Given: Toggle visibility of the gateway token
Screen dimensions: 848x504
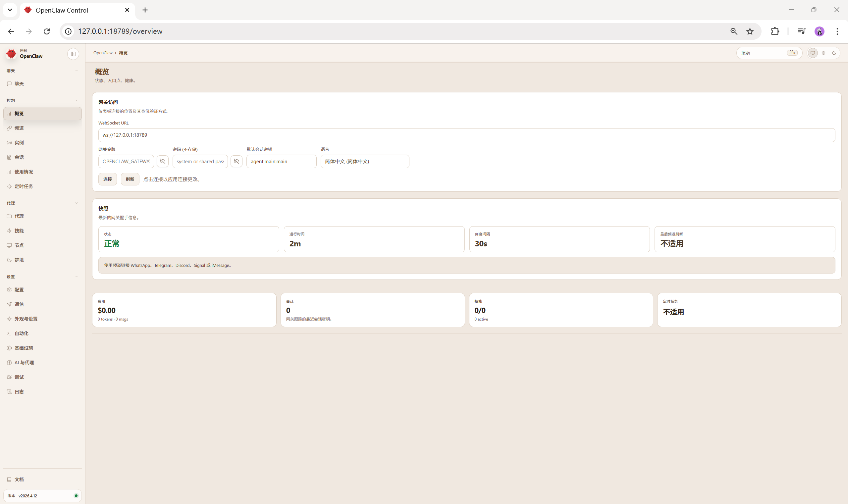Looking at the screenshot, I should 162,161.
